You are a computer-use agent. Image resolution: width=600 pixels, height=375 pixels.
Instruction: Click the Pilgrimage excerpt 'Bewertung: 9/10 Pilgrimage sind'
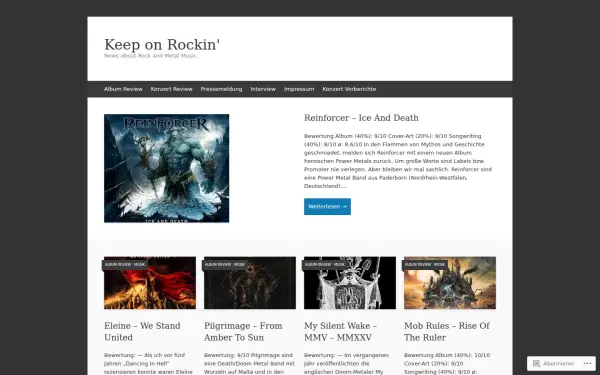coord(249,364)
